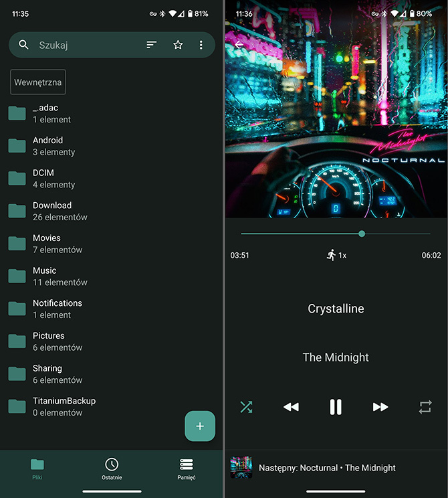Viewport: 448px width, 498px height.
Task: Click the Sharing folder icon
Action: (17, 373)
